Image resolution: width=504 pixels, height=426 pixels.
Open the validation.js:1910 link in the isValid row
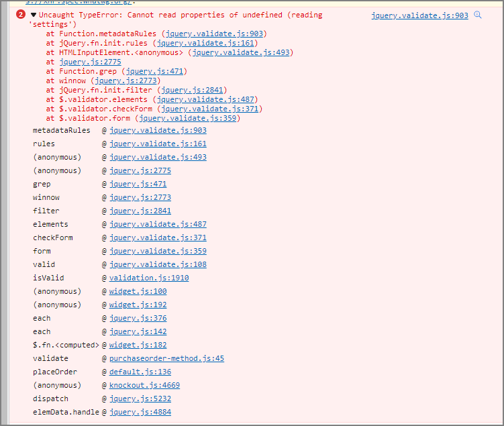pyautogui.click(x=149, y=278)
